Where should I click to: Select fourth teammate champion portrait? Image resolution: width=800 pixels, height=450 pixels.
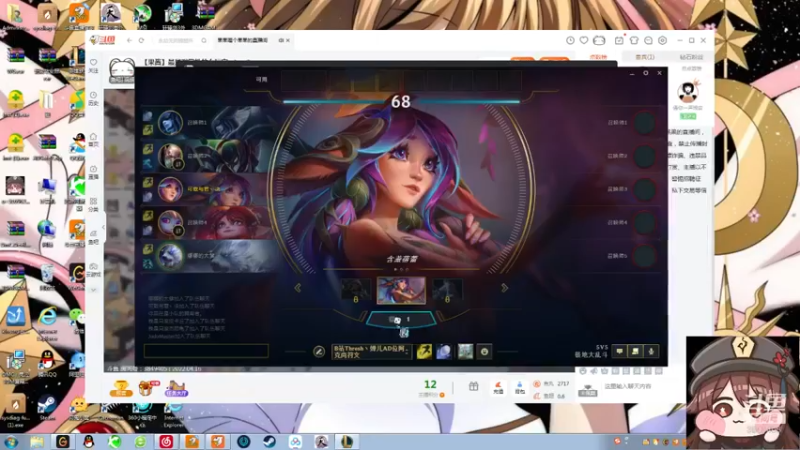click(x=170, y=222)
